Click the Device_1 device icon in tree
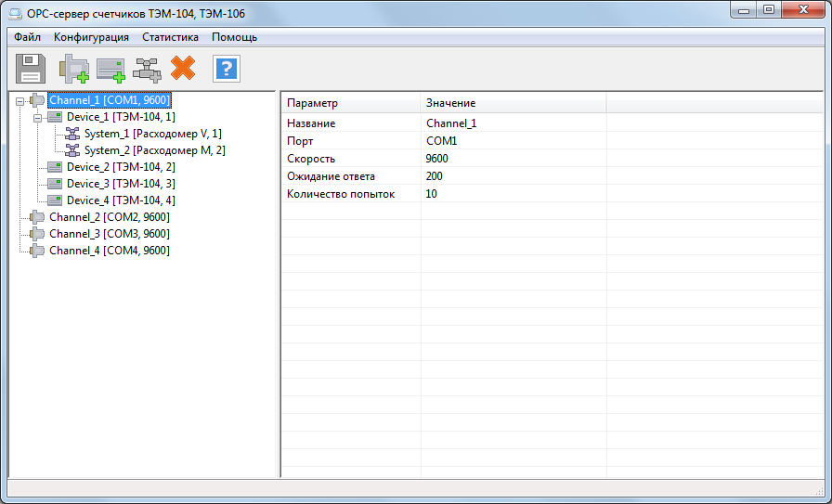Image resolution: width=832 pixels, height=504 pixels. click(55, 117)
